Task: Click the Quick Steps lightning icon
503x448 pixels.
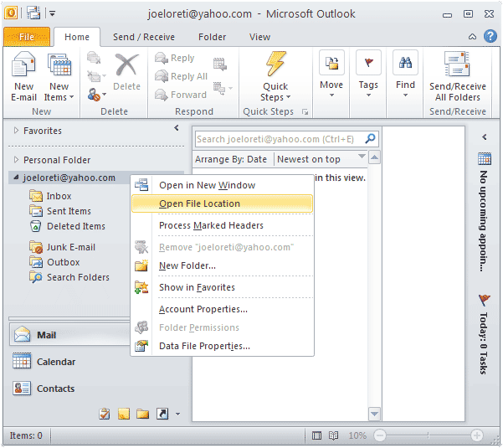Action: (275, 66)
